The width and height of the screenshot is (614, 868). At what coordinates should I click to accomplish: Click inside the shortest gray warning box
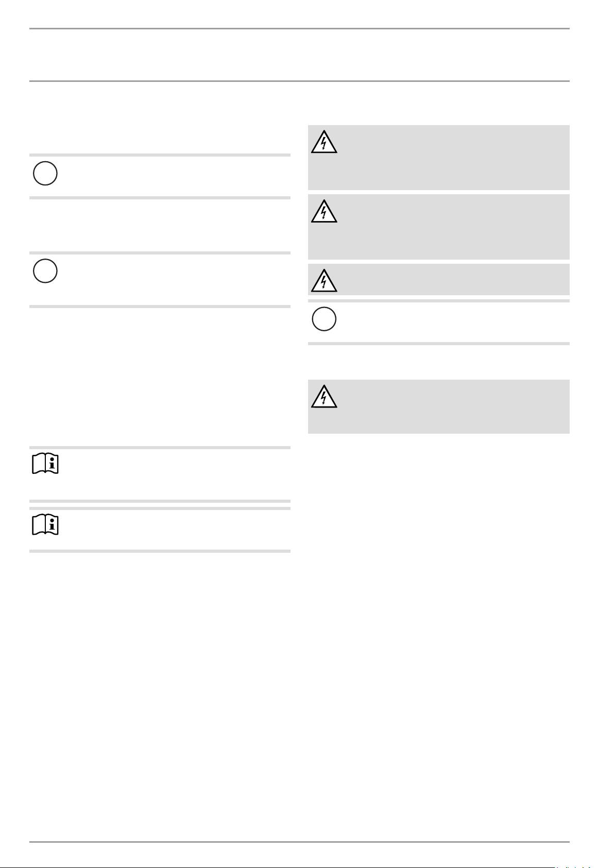[x=448, y=280]
